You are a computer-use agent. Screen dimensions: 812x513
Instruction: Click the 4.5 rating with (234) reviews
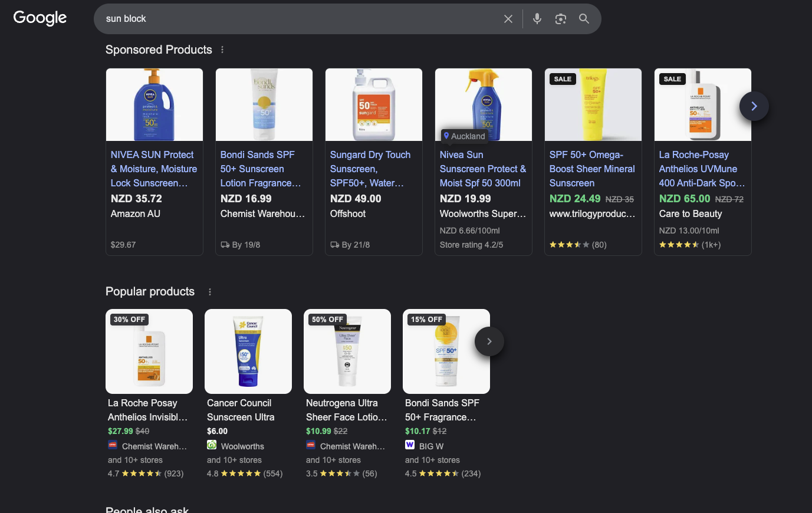(443, 473)
